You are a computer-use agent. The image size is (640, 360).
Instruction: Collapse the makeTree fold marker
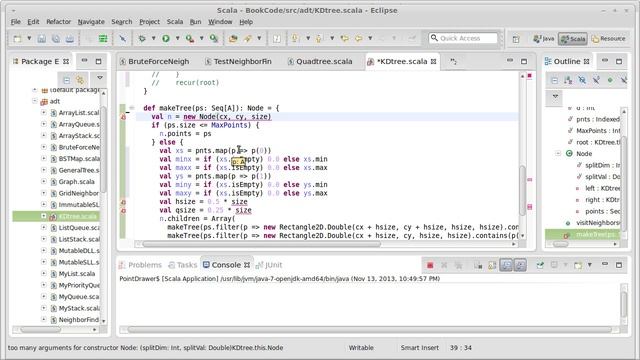click(131, 108)
